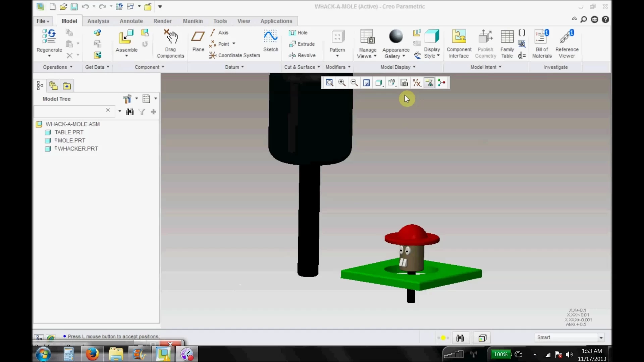Switch to the Analysis tab

tap(98, 21)
